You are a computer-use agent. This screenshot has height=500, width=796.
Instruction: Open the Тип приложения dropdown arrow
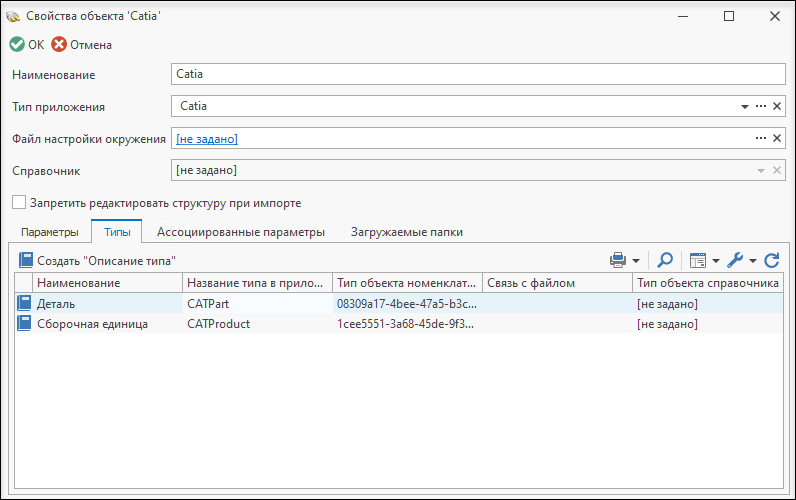pyautogui.click(x=745, y=107)
